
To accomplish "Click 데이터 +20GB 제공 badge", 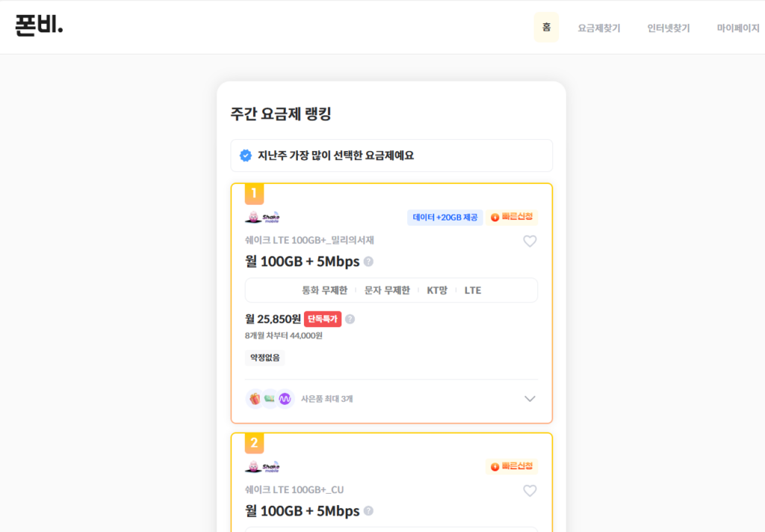I will 445,217.
